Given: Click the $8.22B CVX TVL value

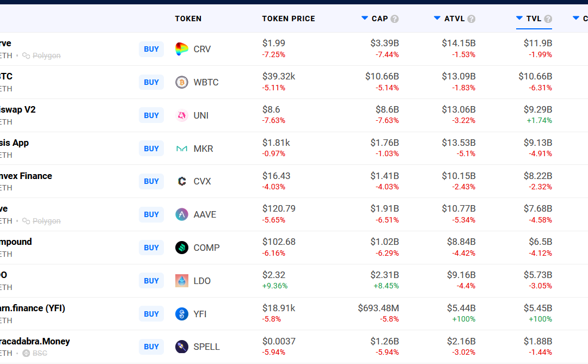Looking at the screenshot, I should point(538,176).
